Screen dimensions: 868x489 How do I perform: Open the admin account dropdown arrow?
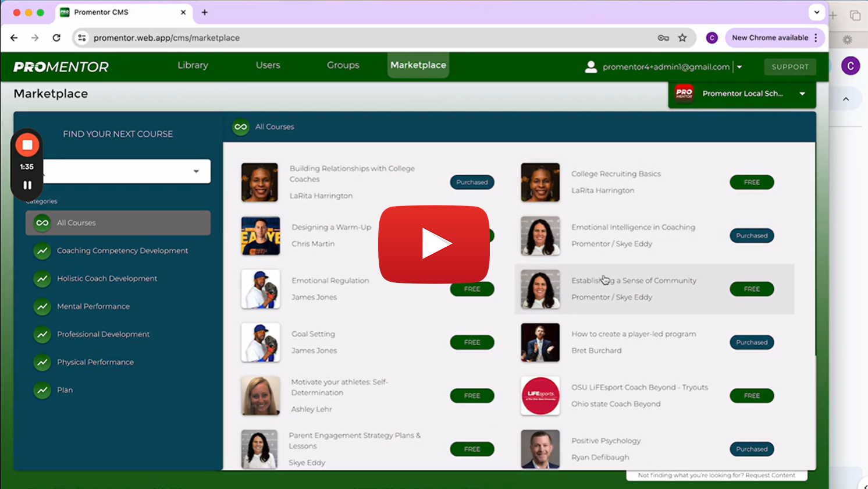(x=739, y=68)
